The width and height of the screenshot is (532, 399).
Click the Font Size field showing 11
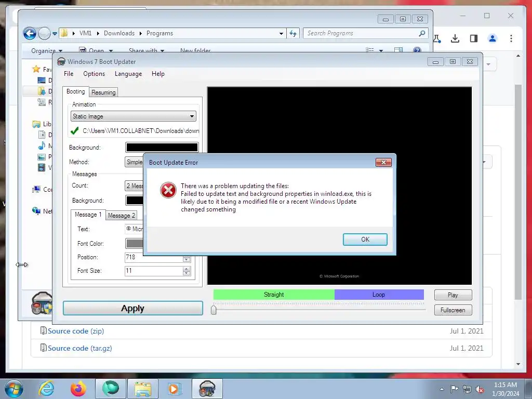(154, 271)
